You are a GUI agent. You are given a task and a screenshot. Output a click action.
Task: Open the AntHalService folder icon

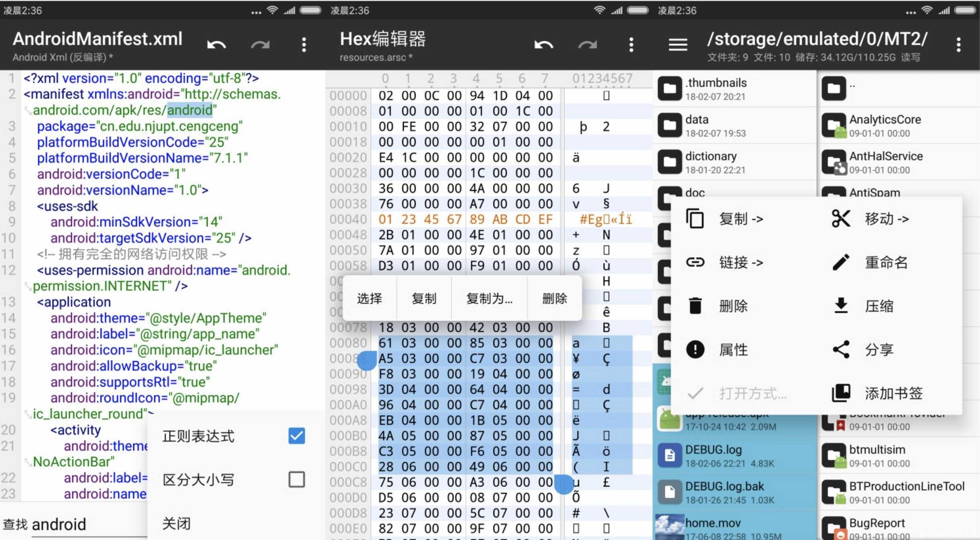[x=834, y=162]
